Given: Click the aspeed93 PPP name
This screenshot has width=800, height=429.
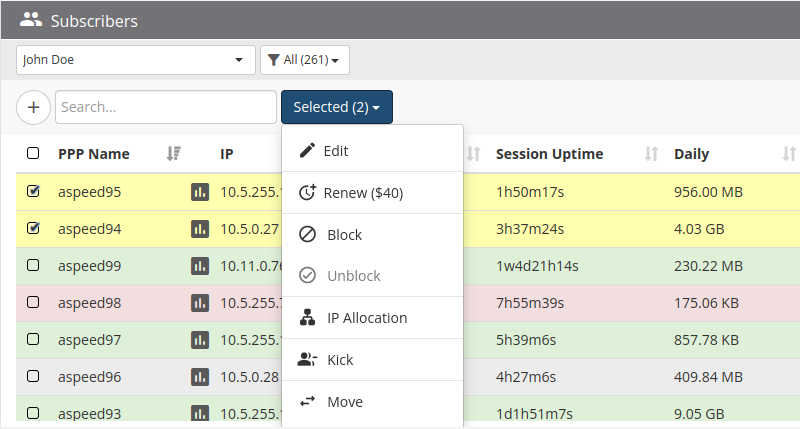Looking at the screenshot, I should click(90, 414).
